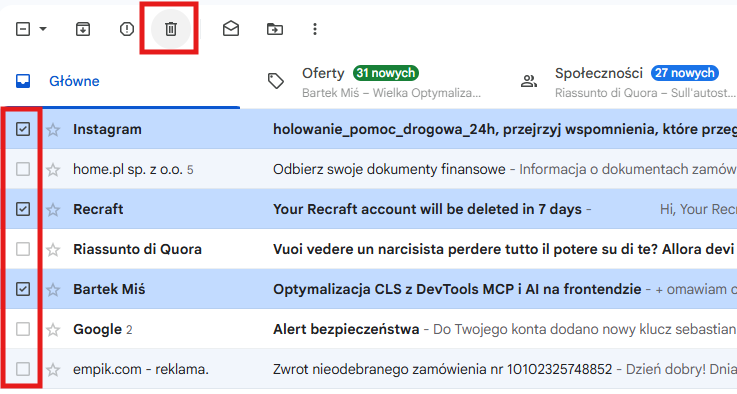Uncheck the Instagram email checkbox
737x394 pixels.
23,129
